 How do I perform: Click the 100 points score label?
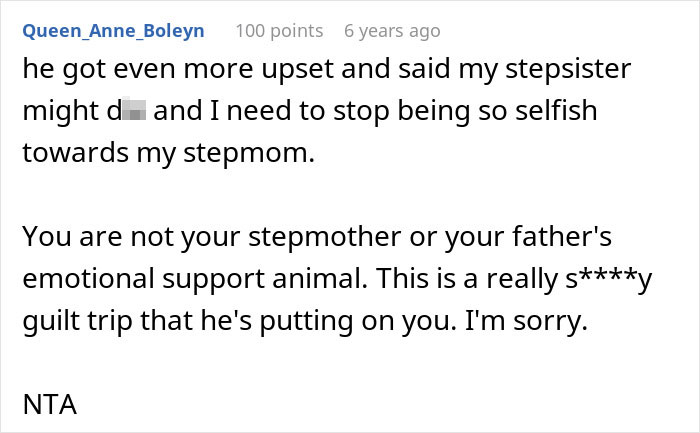279,31
